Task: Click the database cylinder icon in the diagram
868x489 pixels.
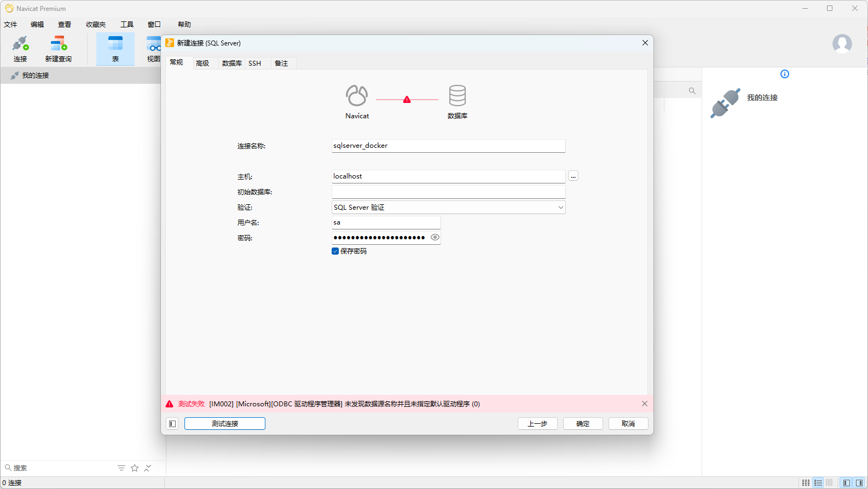Action: [458, 95]
